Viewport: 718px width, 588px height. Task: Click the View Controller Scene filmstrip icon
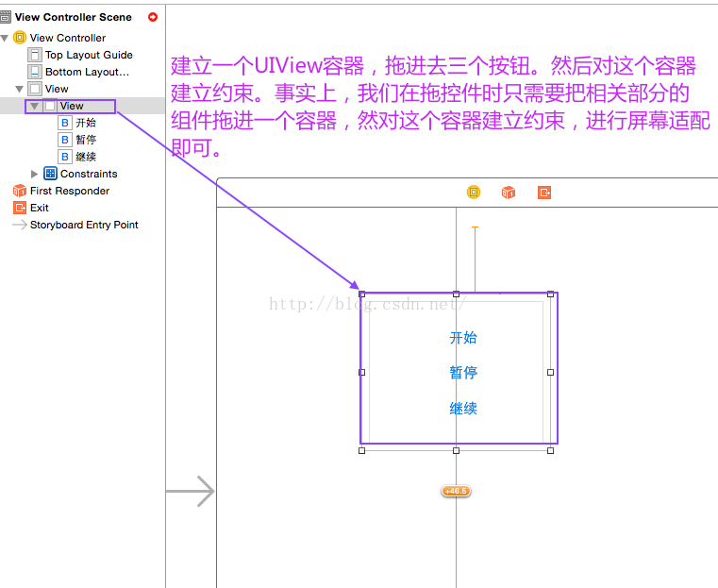pos(5,17)
